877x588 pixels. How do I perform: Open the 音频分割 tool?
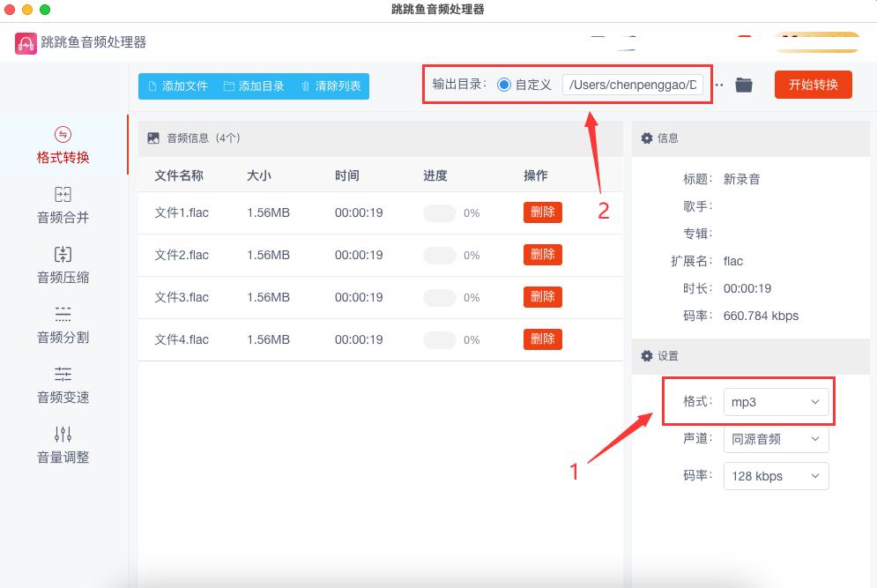click(62, 323)
